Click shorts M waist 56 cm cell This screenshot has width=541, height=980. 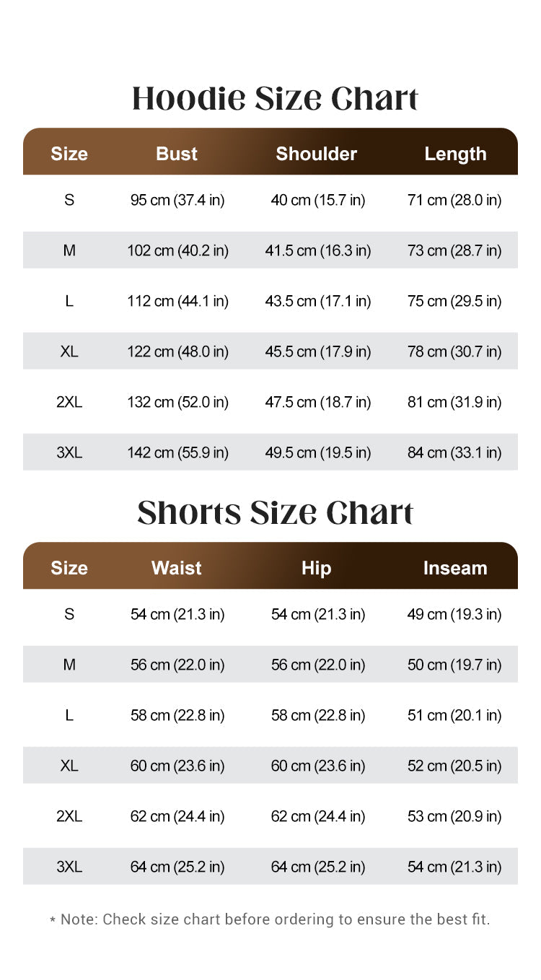click(177, 665)
